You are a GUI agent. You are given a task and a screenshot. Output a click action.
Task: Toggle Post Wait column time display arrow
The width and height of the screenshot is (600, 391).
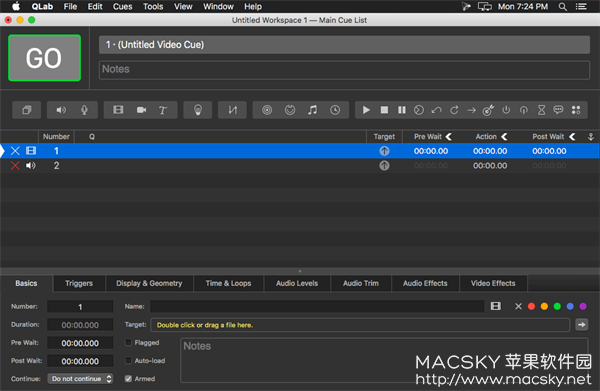coord(572,137)
